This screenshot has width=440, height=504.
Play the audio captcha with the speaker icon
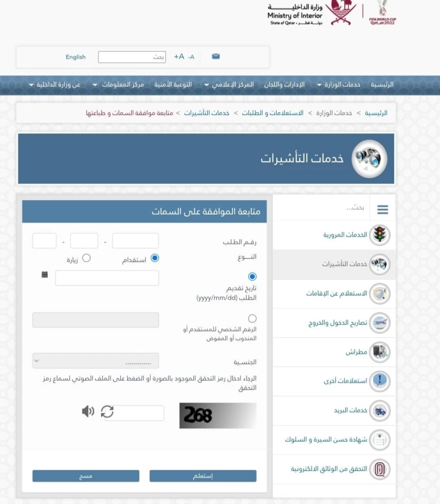pos(89,412)
